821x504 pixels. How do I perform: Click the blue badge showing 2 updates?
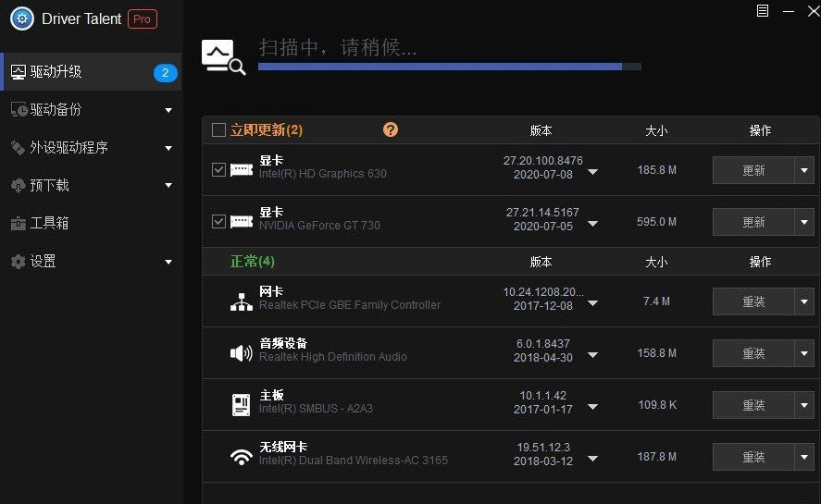166,73
